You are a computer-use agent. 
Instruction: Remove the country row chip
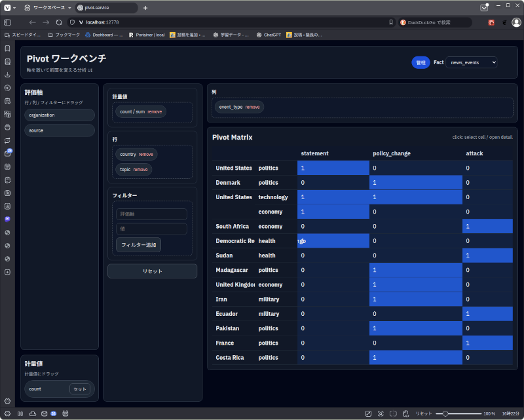145,155
